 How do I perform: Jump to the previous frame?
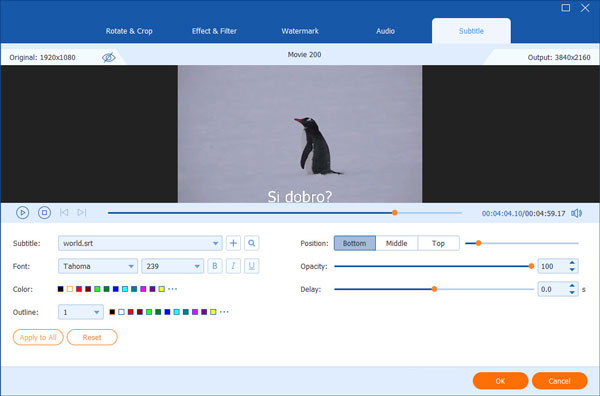(64, 212)
